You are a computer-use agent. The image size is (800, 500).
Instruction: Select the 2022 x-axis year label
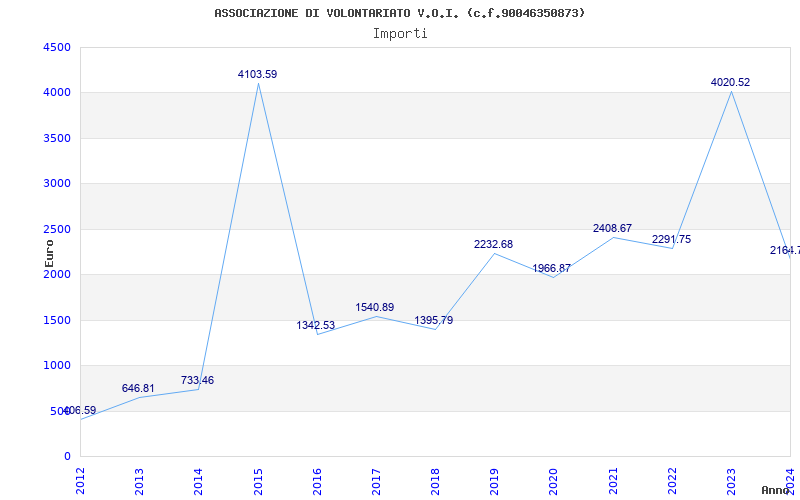(672, 482)
